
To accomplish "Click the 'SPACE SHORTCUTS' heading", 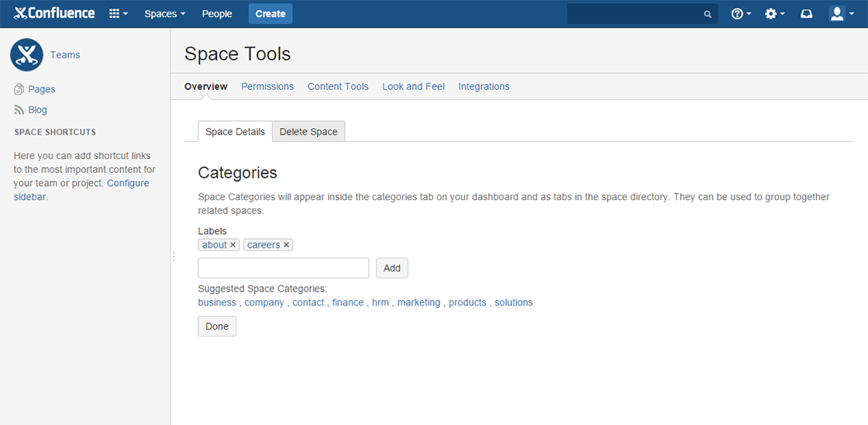I will pyautogui.click(x=55, y=133).
